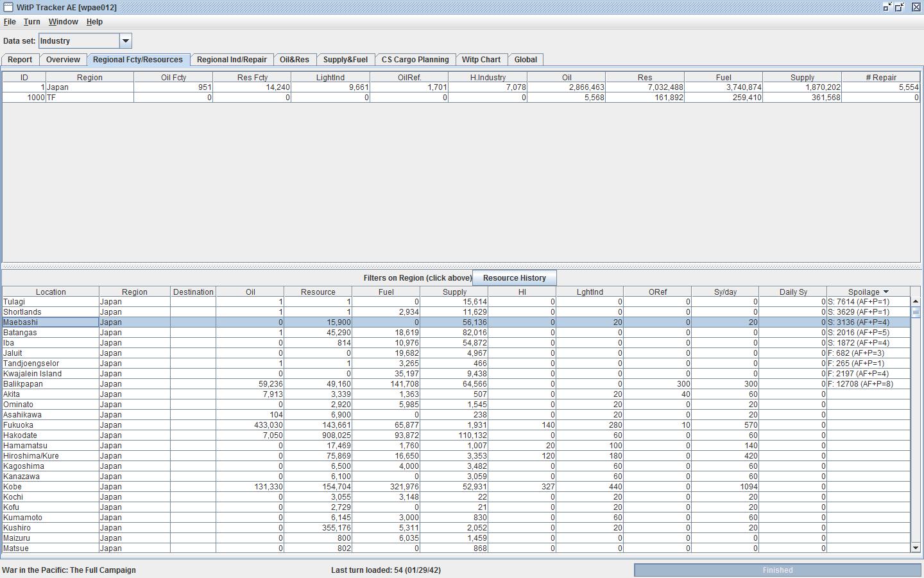Open the Window menu
Viewport: 924px width, 578px height.
64,22
